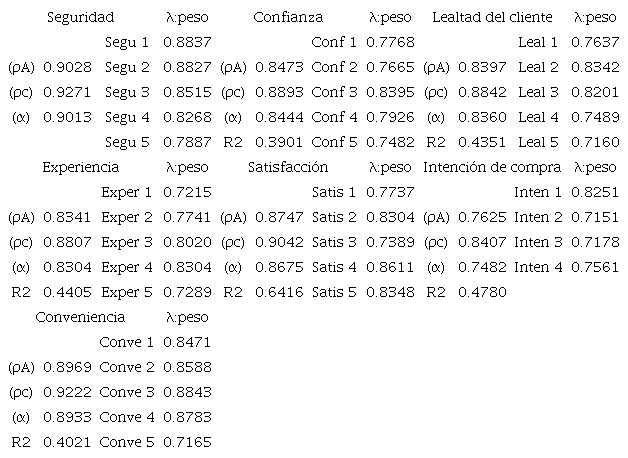Select the Lealtad del cliente heading
This screenshot has width=628, height=458.
click(x=492, y=17)
